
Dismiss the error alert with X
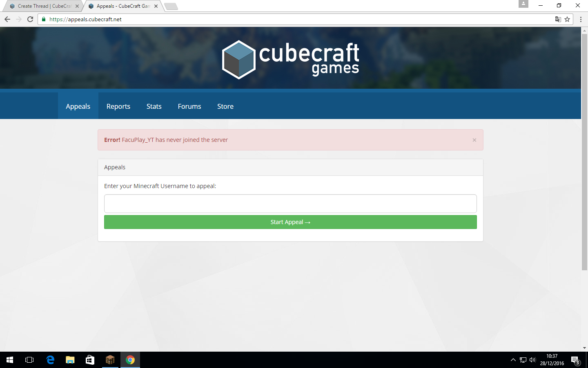coord(474,140)
